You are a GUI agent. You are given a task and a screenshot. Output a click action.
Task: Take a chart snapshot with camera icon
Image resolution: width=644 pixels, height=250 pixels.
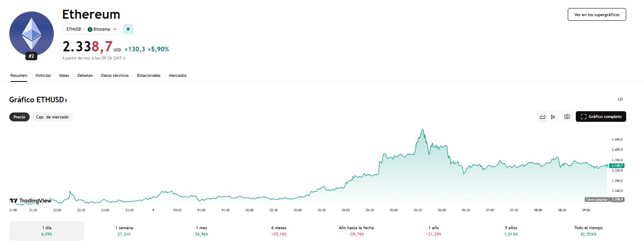point(567,117)
